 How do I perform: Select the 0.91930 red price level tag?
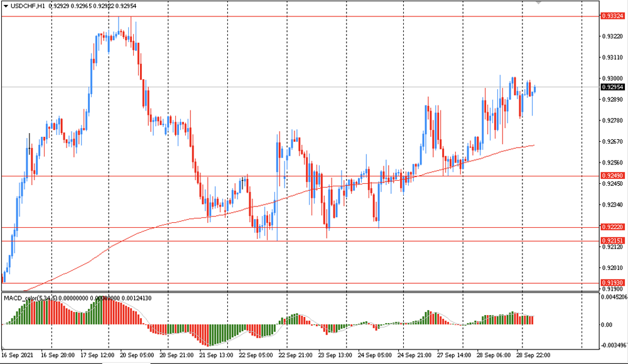pyautogui.click(x=612, y=284)
